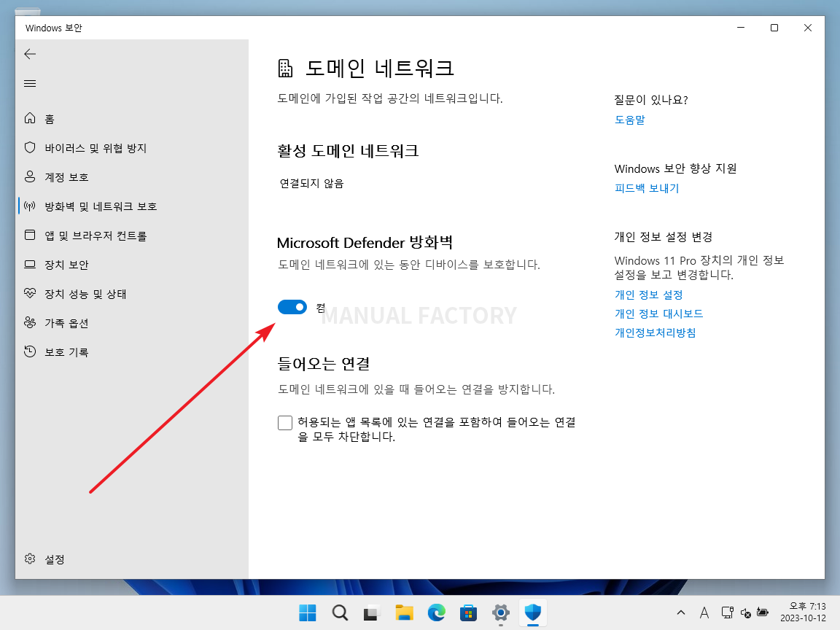Screen dimensions: 840x630
Task: Minimize the Windows 보안 window
Action: [741, 28]
